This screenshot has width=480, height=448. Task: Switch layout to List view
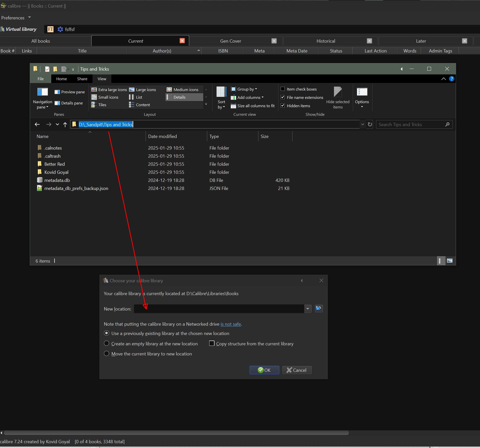(136, 97)
